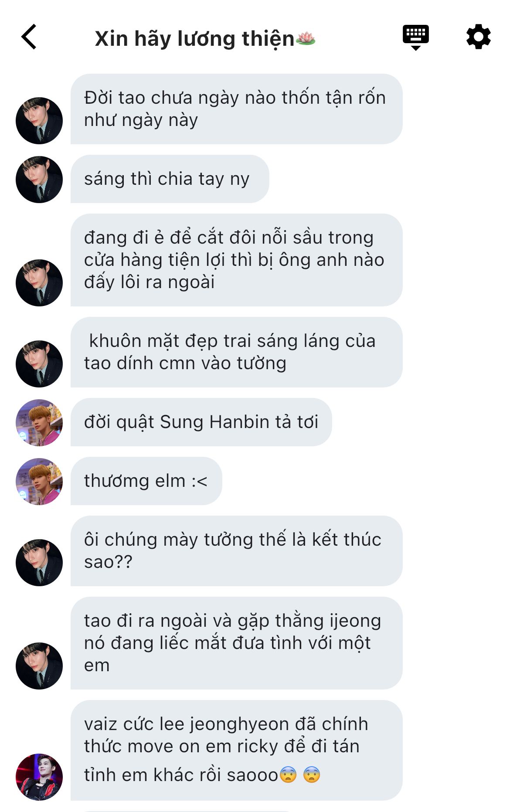The image size is (510, 812).
Task: Tap the 'thươmg elm :<' message bubble
Action: click(146, 481)
